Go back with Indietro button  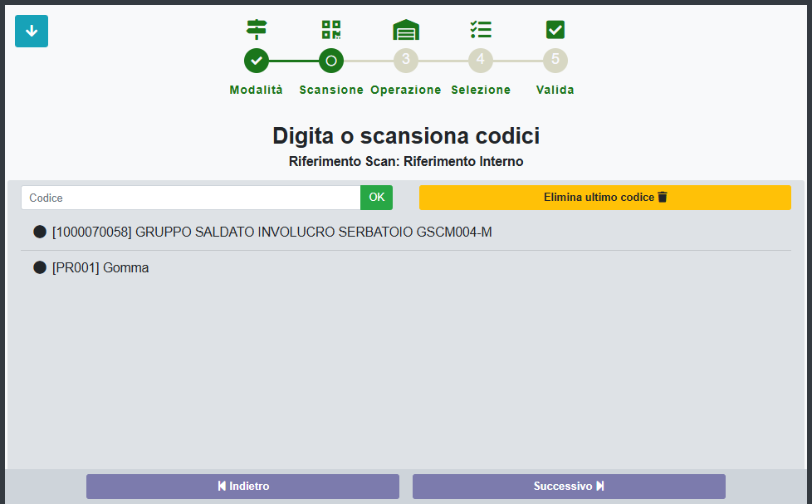pyautogui.click(x=243, y=487)
